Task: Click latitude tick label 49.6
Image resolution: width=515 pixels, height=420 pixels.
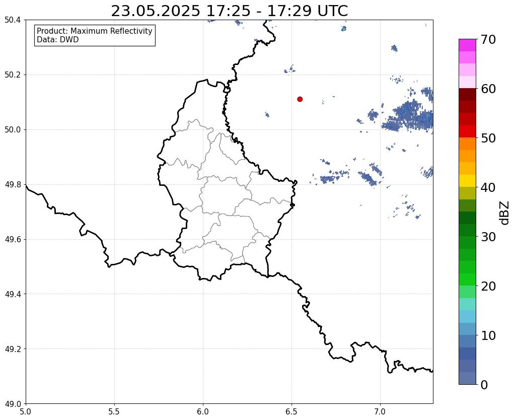Action: (13, 240)
